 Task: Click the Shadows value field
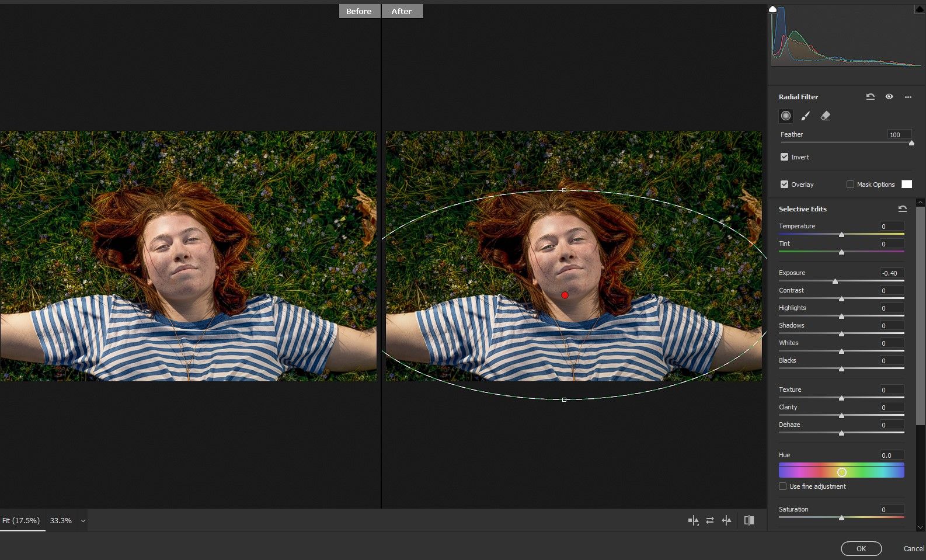click(892, 325)
